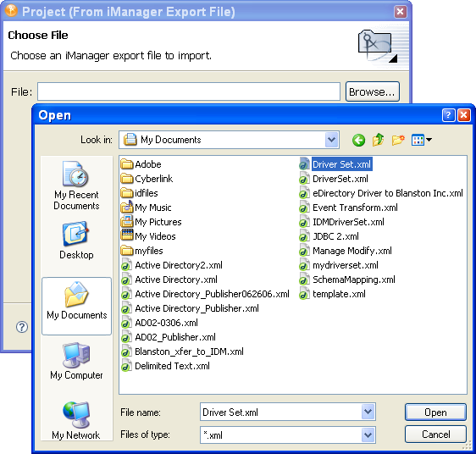Click the Open button
The image size is (476, 454).
[x=435, y=412]
